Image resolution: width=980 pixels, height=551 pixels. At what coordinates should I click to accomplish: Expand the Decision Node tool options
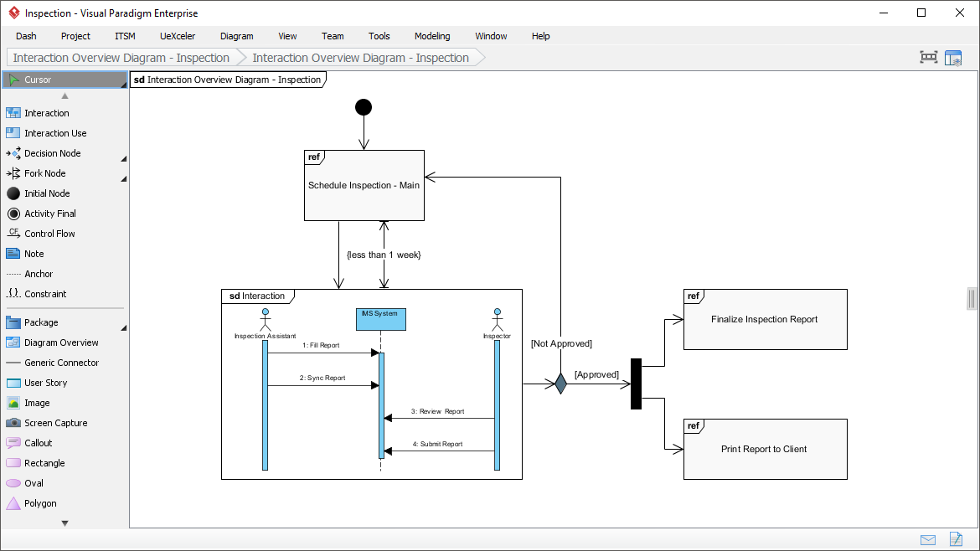pos(123,157)
